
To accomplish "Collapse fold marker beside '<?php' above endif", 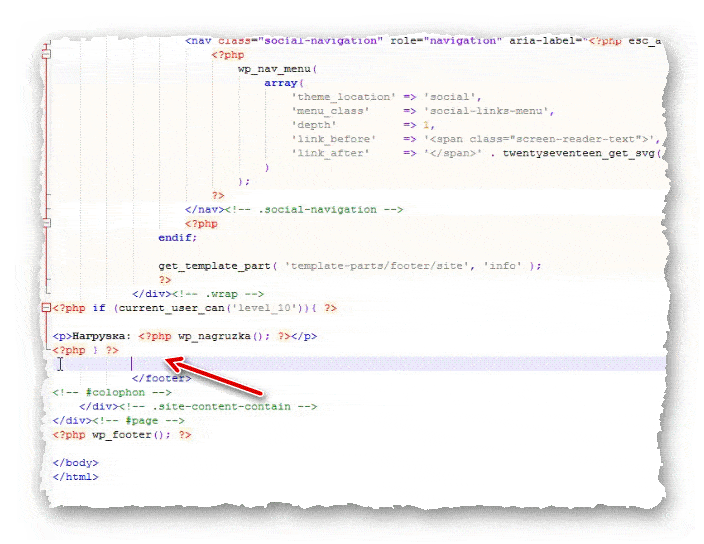I will tap(46, 223).
